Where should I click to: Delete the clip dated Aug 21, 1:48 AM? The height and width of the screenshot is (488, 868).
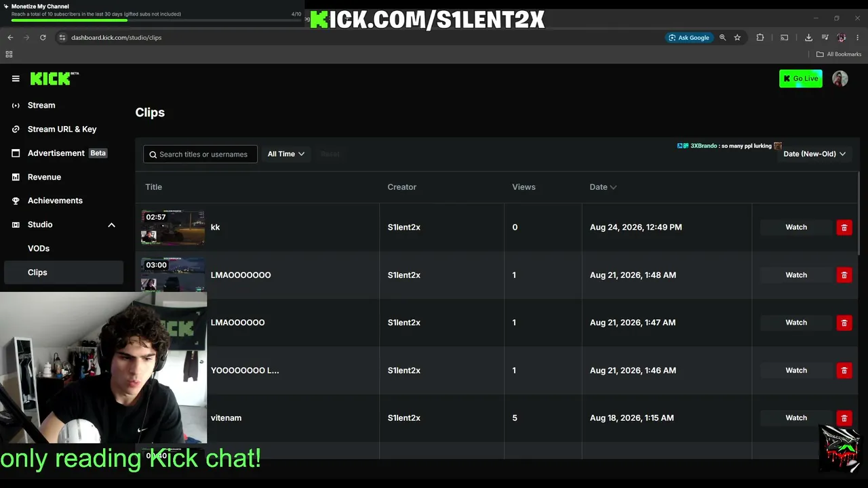coord(844,275)
